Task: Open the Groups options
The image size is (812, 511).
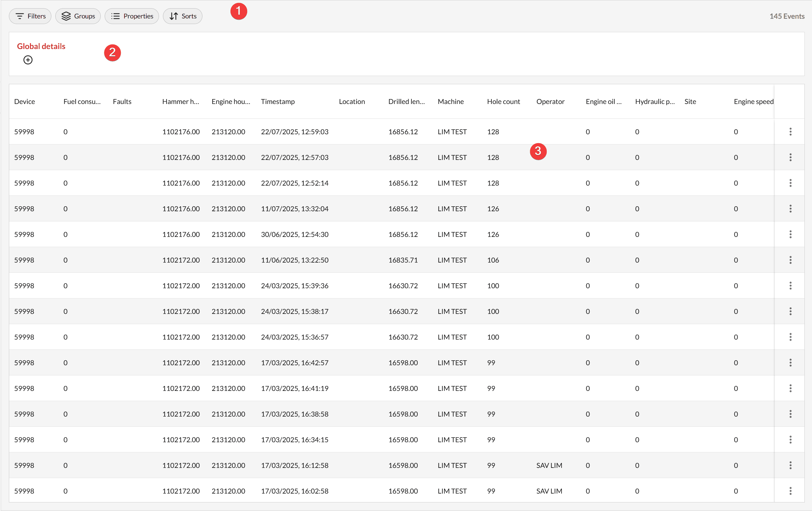Action: 78,16
